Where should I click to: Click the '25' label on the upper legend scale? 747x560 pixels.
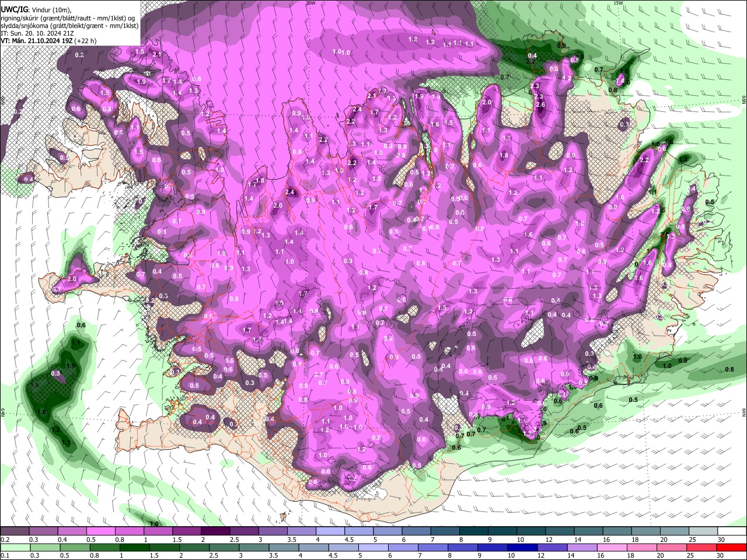[x=693, y=538]
